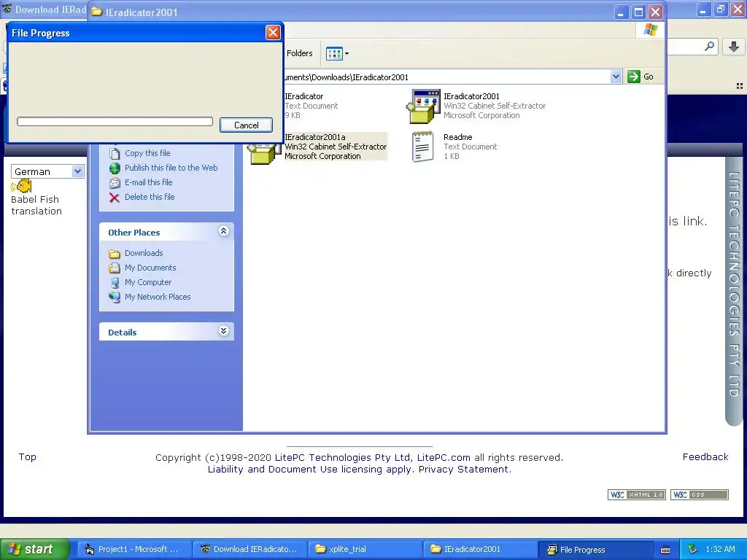The height and width of the screenshot is (560, 747).
Task: Select the IEradicator2001a file icon
Action: point(264,153)
